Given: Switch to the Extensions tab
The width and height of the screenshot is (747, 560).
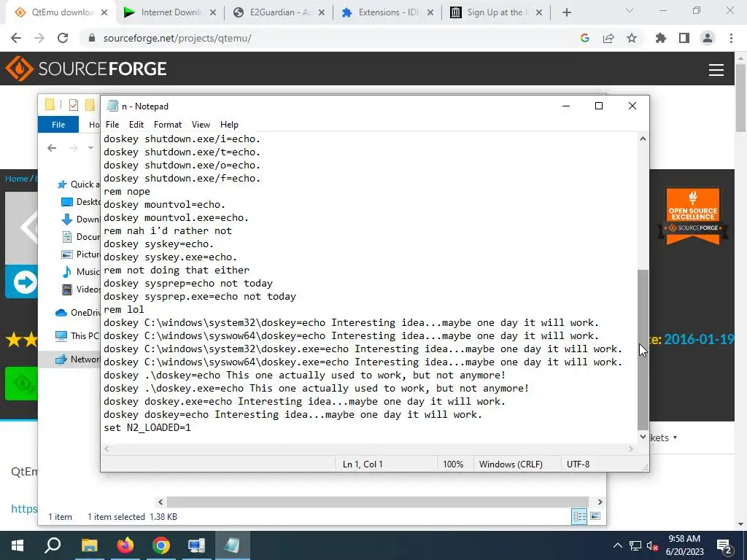Looking at the screenshot, I should (387, 13).
